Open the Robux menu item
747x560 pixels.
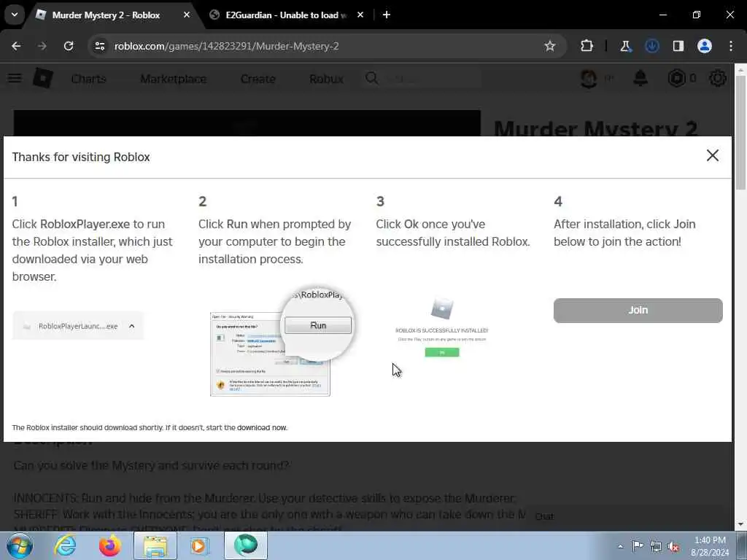(x=326, y=79)
